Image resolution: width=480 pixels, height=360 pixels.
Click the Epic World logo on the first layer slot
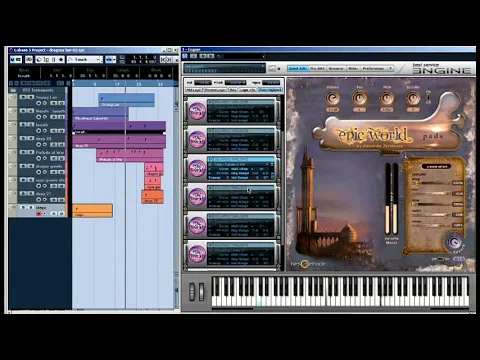[197, 111]
